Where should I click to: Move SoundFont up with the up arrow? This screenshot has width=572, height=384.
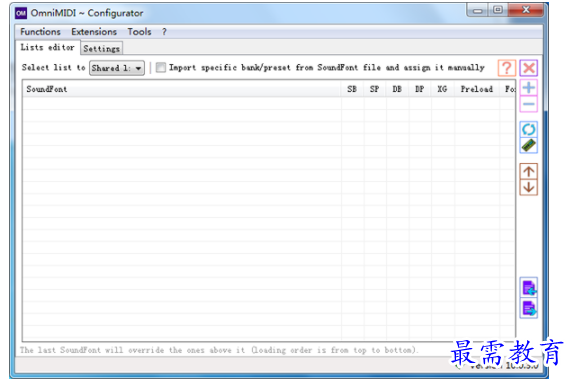click(x=529, y=171)
